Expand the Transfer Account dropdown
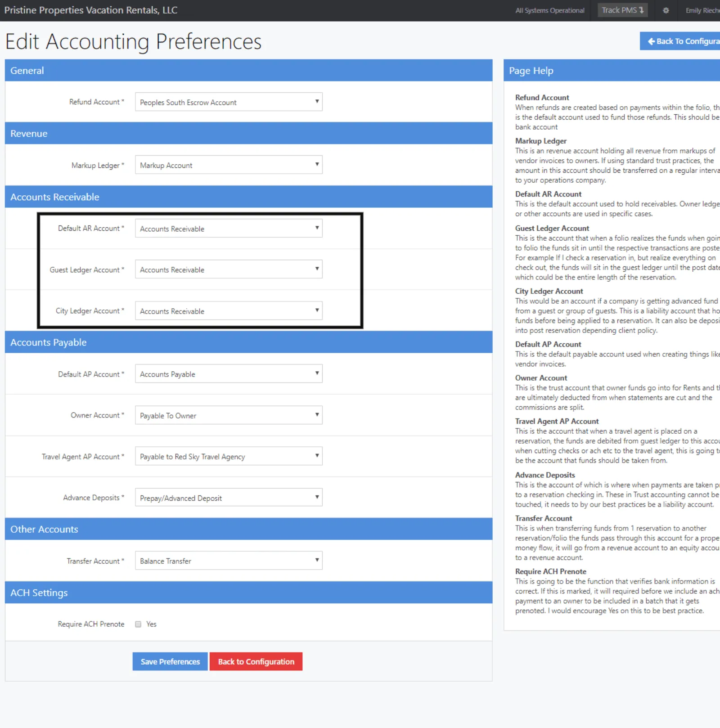720x728 pixels. pyautogui.click(x=229, y=561)
